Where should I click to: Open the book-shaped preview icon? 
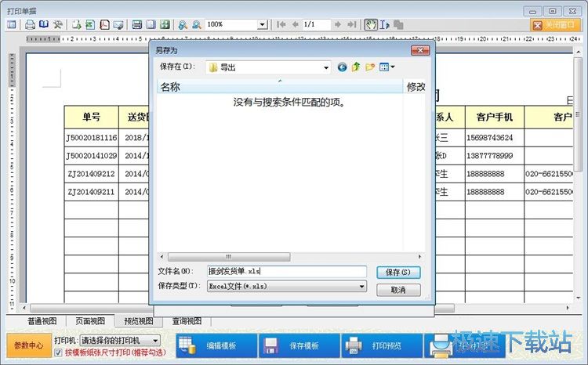pos(44,25)
